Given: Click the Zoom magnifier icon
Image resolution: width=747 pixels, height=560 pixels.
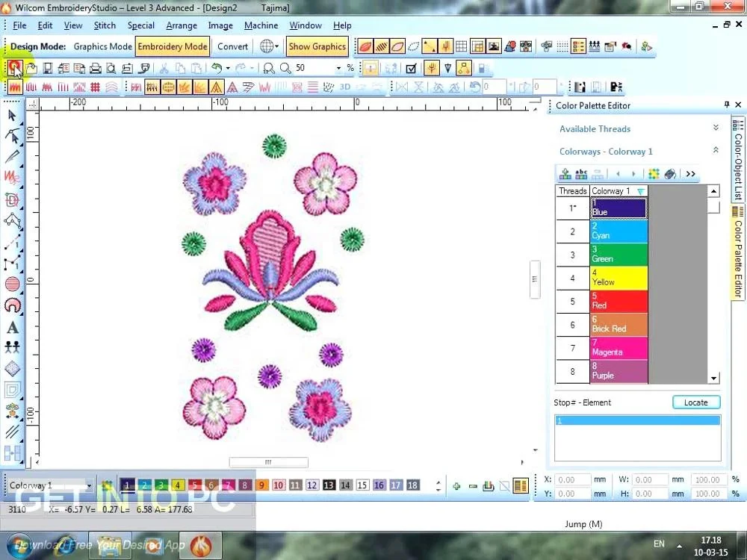Looking at the screenshot, I should pos(285,68).
